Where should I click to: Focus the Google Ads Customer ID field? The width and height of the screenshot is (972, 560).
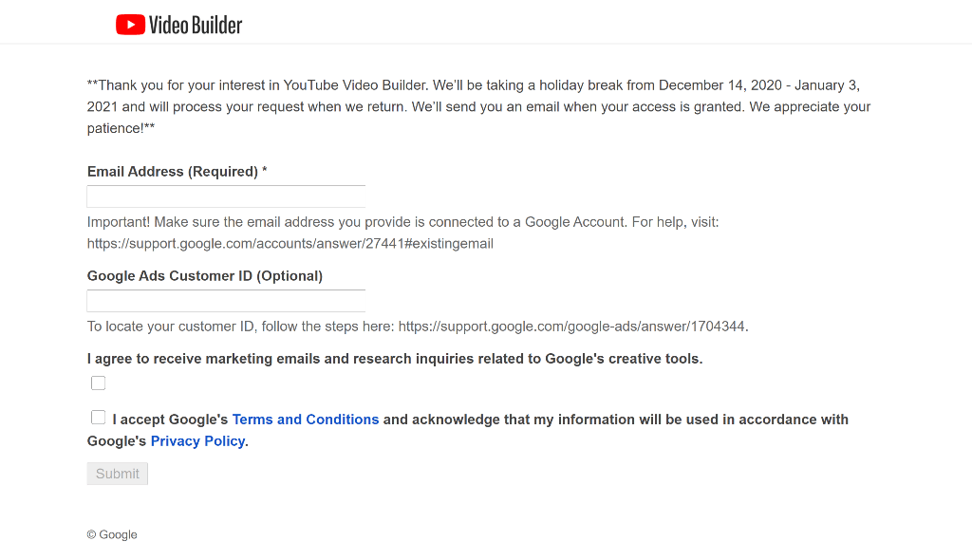(226, 301)
